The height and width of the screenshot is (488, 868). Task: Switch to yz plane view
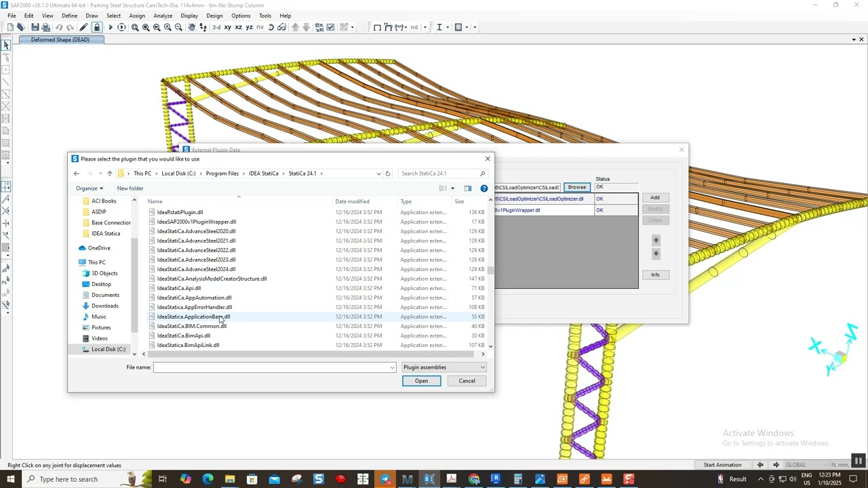(250, 27)
